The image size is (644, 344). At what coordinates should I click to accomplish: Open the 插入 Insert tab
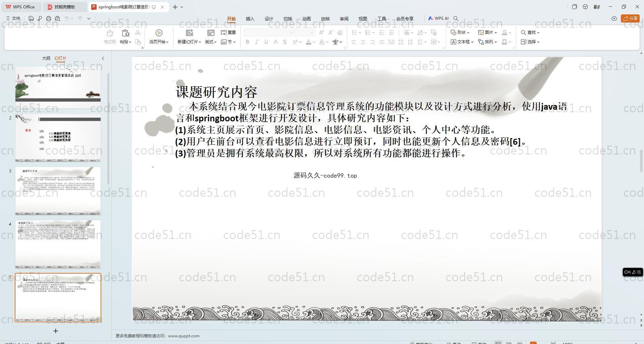pos(250,19)
